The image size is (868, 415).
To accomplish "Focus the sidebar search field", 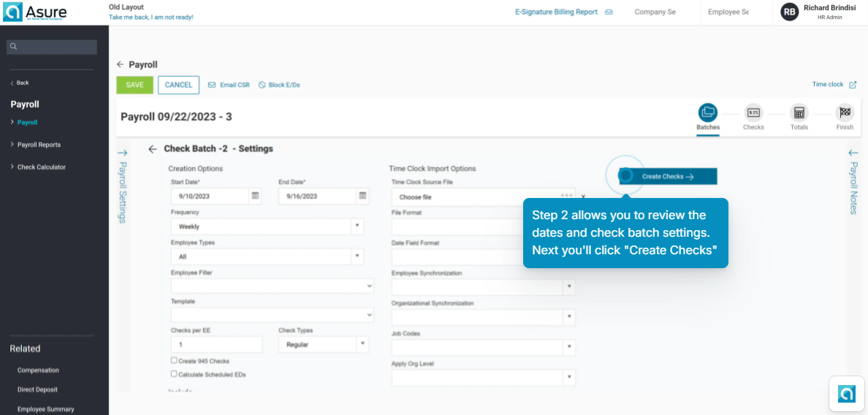I will pyautogui.click(x=51, y=47).
